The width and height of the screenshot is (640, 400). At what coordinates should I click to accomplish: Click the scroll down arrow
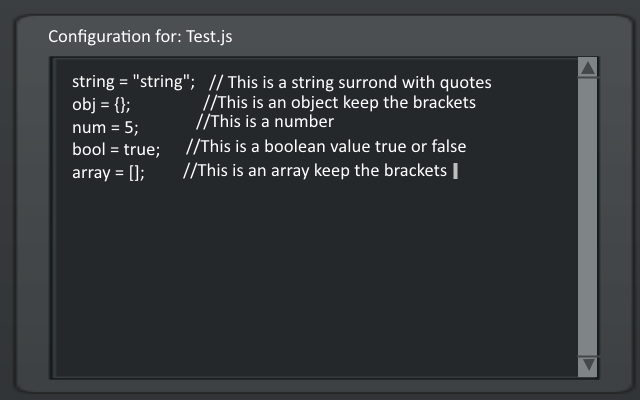tap(588, 366)
